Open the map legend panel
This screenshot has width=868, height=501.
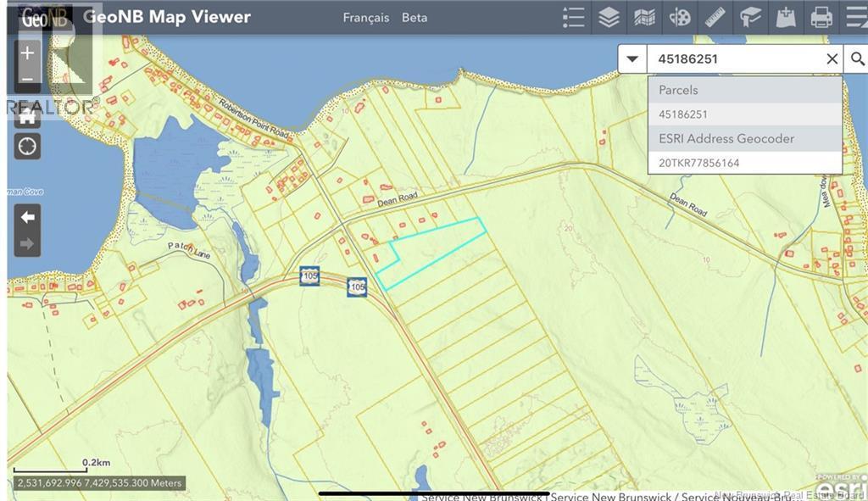573,17
